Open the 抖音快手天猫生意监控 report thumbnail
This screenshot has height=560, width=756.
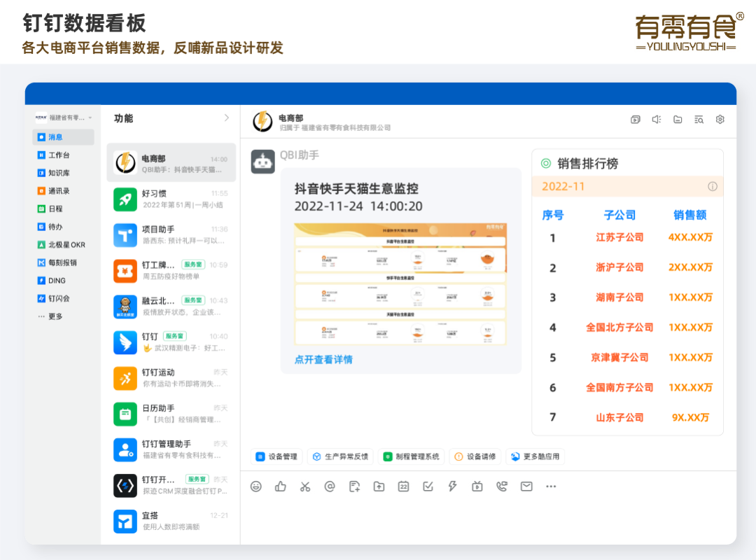click(x=400, y=283)
